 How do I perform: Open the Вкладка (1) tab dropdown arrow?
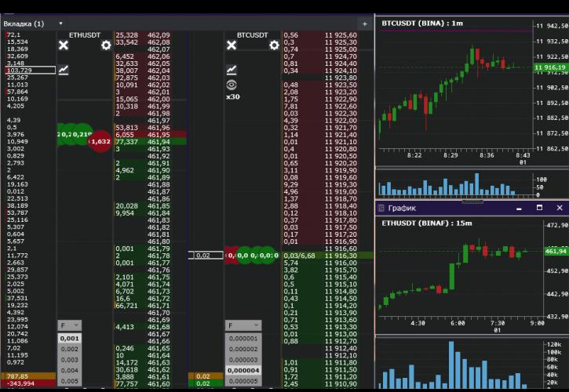click(60, 24)
